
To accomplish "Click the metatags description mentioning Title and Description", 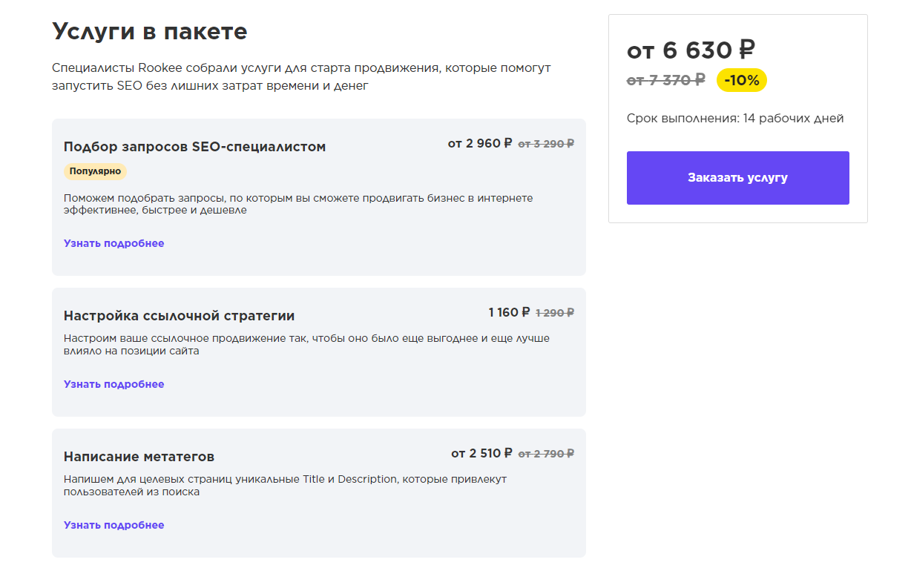I will click(x=285, y=485).
